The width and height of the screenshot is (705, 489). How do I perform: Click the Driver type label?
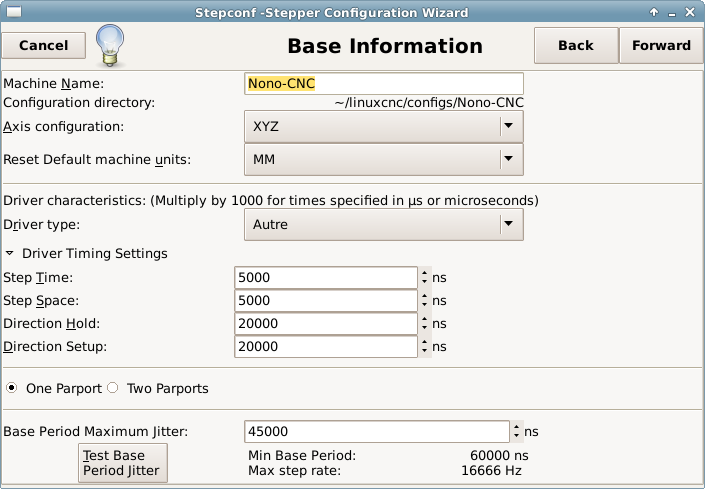(x=41, y=224)
